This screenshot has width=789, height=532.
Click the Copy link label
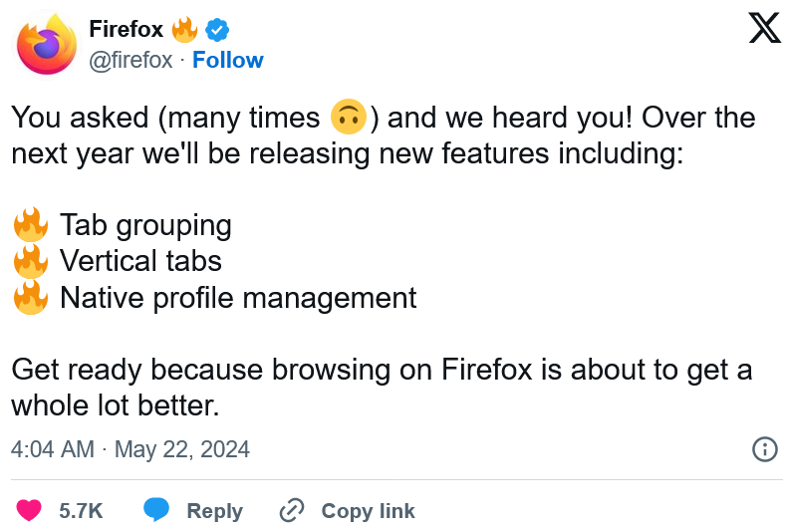point(369,511)
